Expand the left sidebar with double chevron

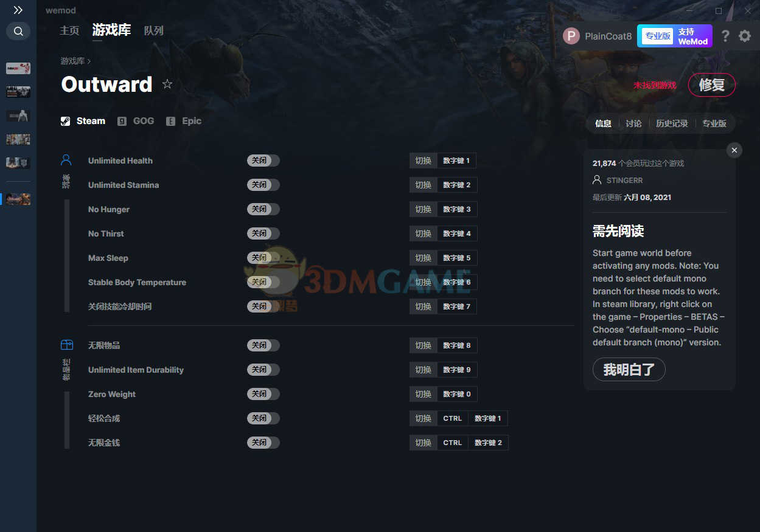pyautogui.click(x=18, y=10)
